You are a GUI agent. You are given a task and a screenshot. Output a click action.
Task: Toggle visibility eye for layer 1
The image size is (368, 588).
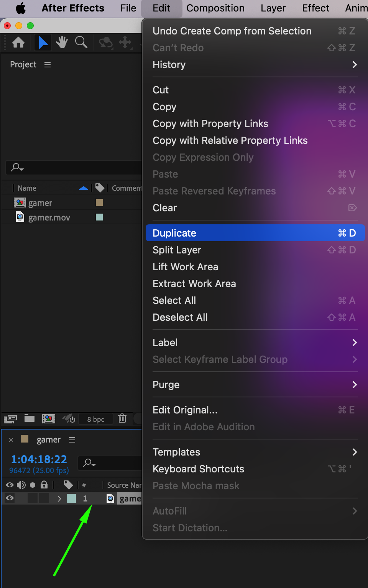pyautogui.click(x=10, y=498)
